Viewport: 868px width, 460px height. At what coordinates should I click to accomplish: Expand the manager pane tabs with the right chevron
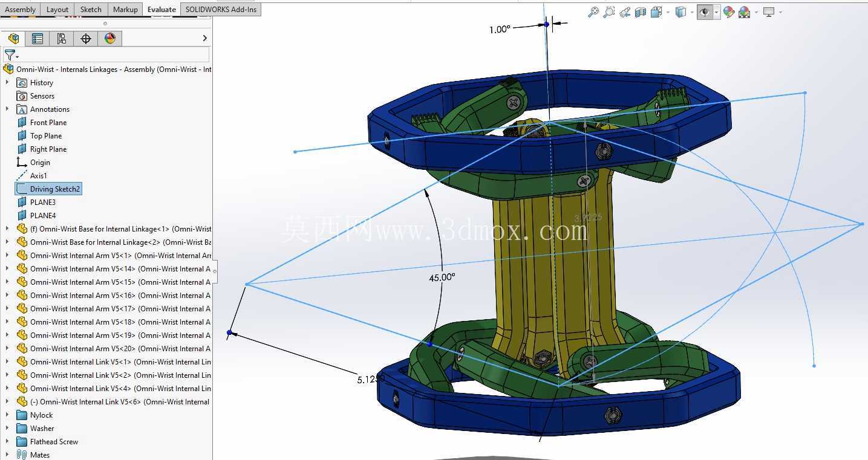click(x=204, y=38)
